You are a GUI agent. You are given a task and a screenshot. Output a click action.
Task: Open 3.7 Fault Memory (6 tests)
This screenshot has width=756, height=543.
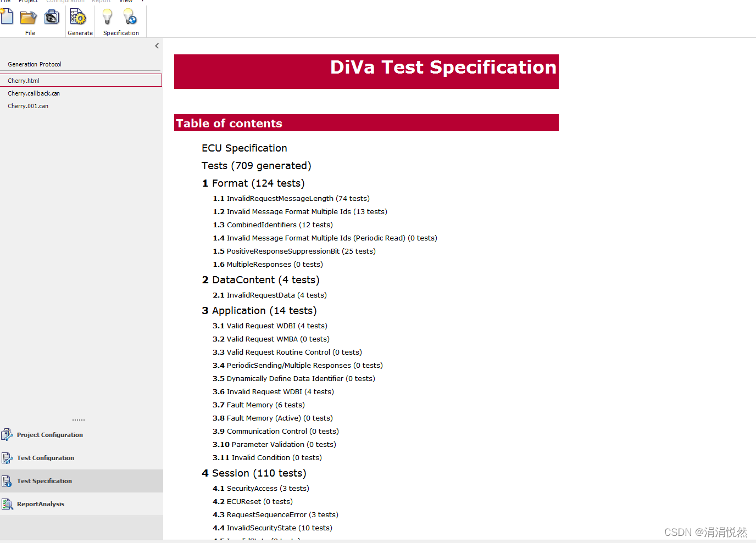tap(259, 405)
